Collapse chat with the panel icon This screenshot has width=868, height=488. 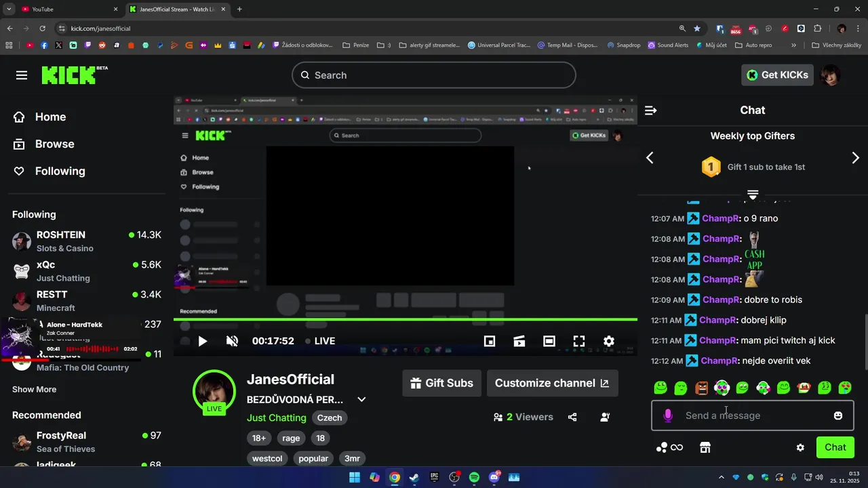(x=651, y=110)
